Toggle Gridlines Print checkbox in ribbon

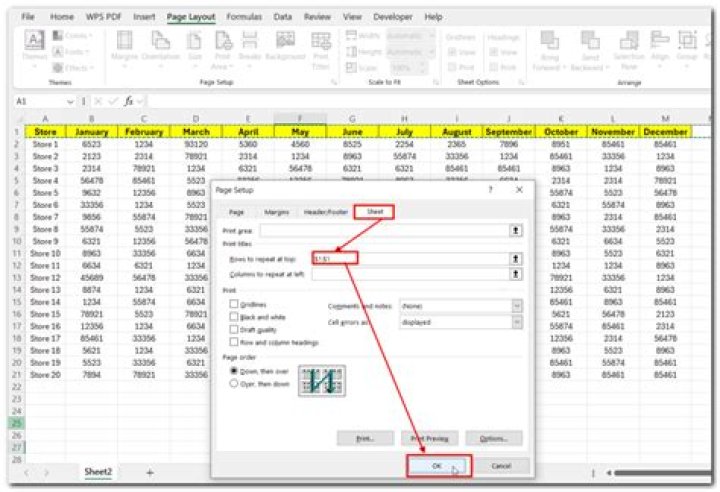point(452,67)
